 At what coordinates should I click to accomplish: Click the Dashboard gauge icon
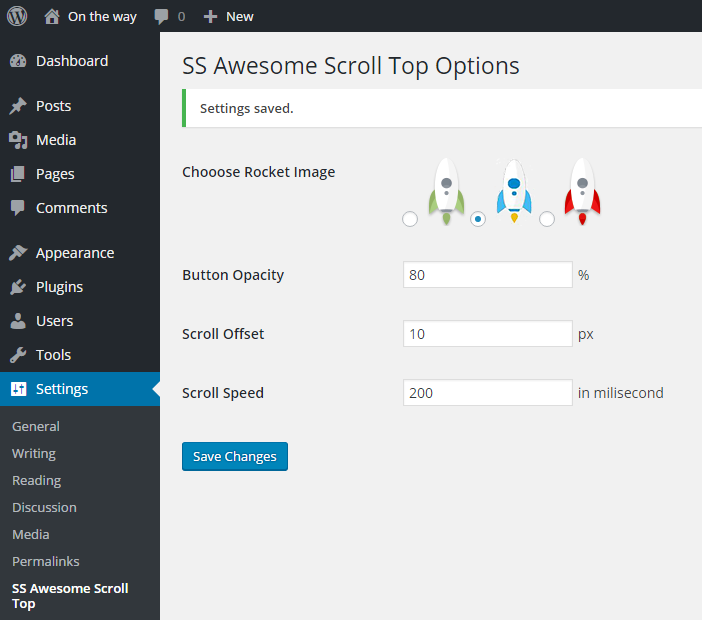click(x=18, y=61)
